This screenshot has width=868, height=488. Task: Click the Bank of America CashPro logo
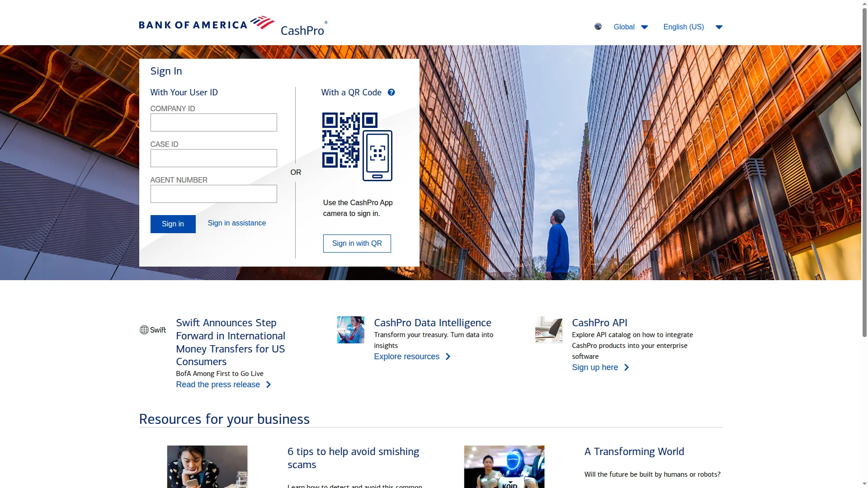[x=233, y=26]
